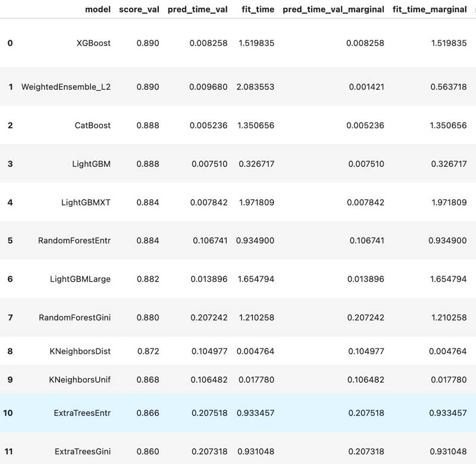Viewport: 476px width, 464px height.
Task: Select the WeightedEnsemble_L2 model cell
Action: point(66,87)
